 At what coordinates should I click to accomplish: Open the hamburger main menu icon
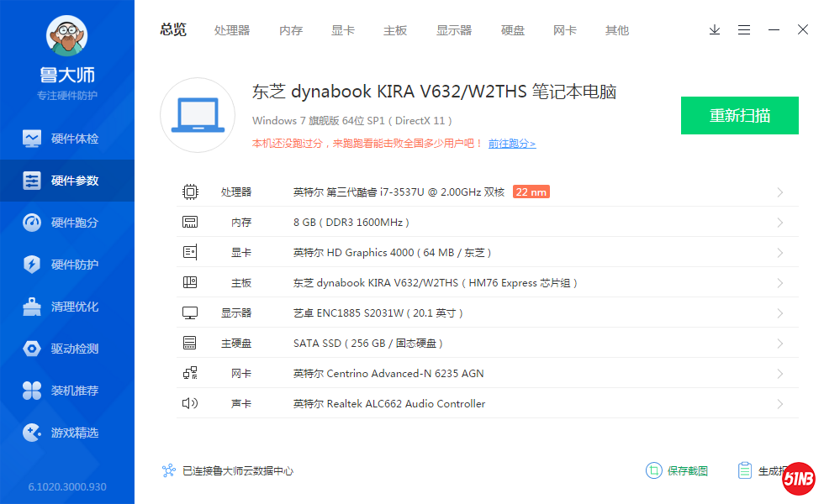[744, 30]
